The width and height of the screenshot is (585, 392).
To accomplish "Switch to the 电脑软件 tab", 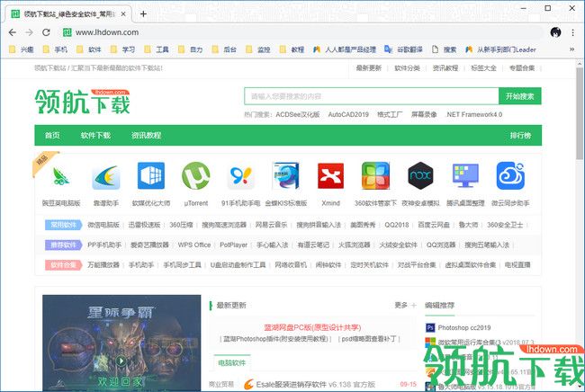I will pyautogui.click(x=231, y=362).
